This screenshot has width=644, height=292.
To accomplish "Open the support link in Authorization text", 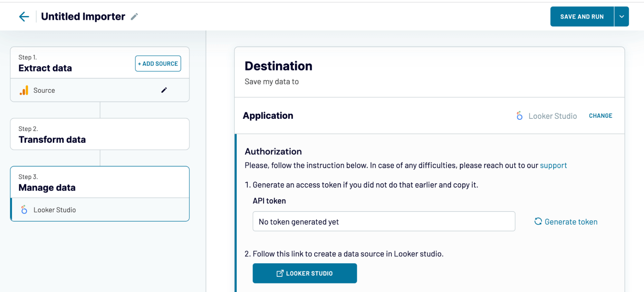I will (553, 165).
